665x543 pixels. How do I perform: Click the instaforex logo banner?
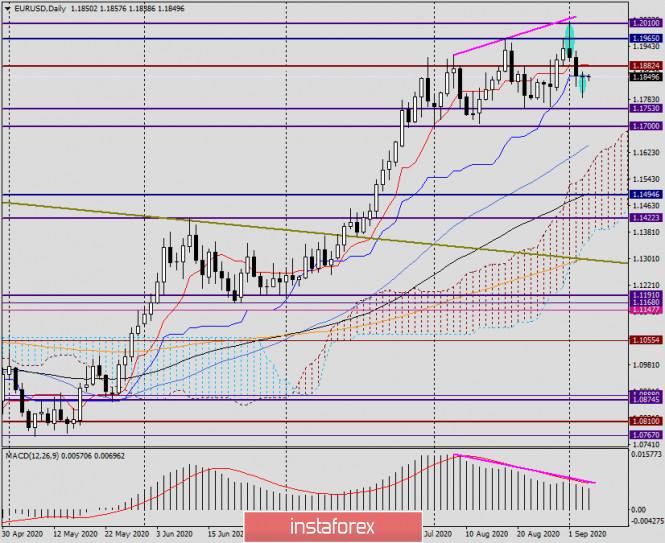pos(333,526)
